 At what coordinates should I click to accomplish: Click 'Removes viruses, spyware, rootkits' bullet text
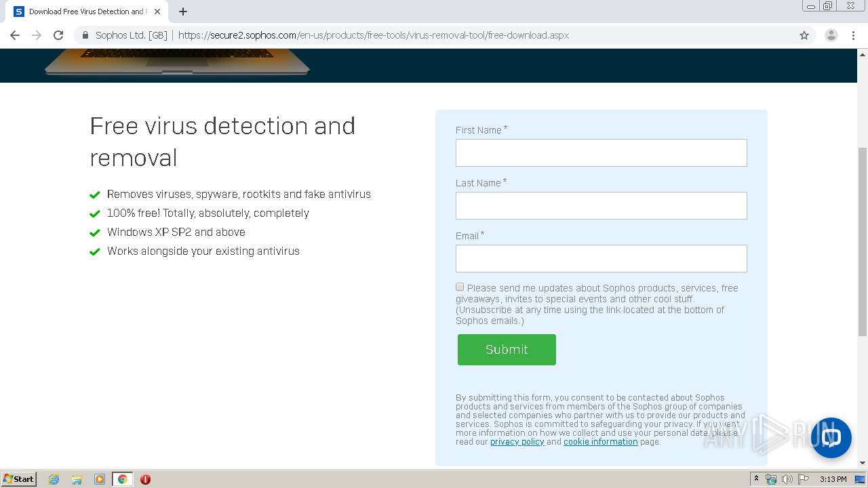point(239,194)
